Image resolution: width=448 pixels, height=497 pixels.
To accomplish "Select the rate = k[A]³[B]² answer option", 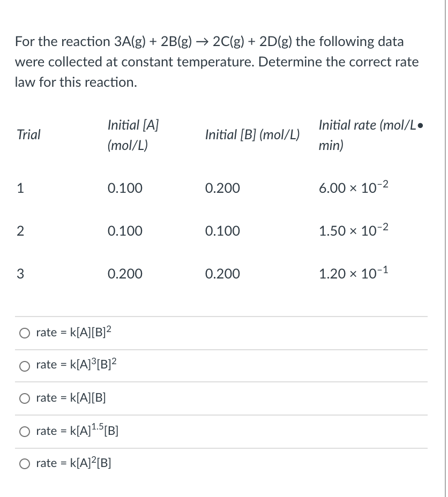I will tap(25, 366).
